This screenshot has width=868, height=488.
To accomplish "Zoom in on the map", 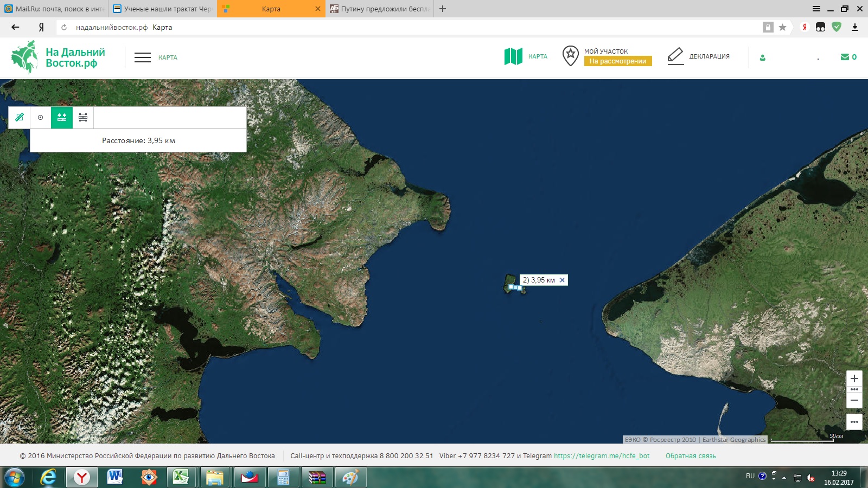I will click(x=854, y=378).
